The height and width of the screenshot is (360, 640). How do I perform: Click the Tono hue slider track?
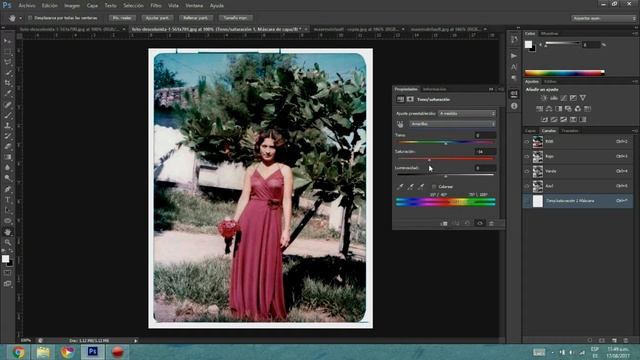pyautogui.click(x=446, y=142)
